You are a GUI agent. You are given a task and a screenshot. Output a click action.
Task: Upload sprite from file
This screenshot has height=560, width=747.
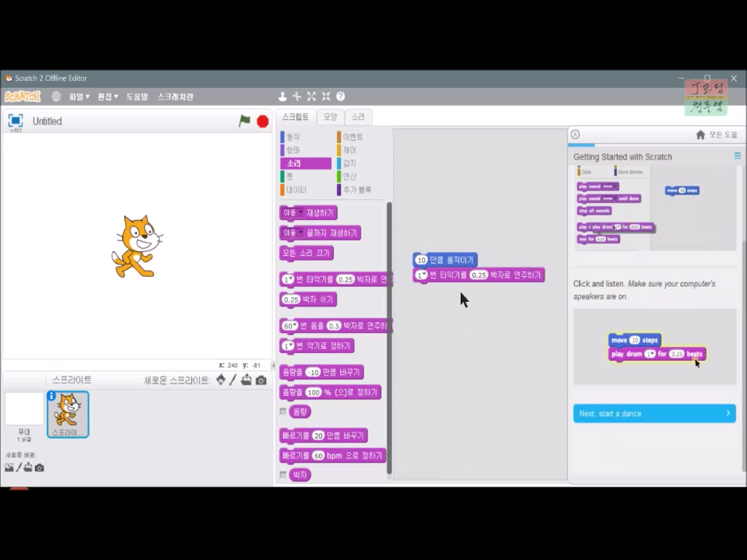[x=247, y=380]
